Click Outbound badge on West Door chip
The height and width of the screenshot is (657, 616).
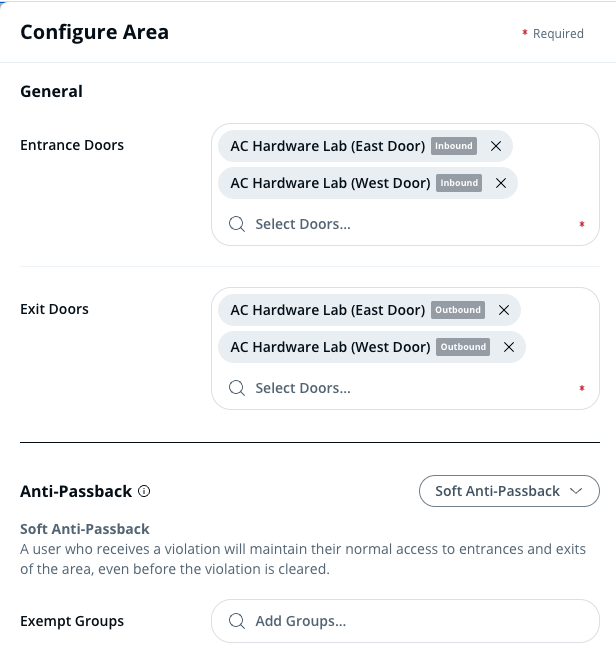[463, 347]
